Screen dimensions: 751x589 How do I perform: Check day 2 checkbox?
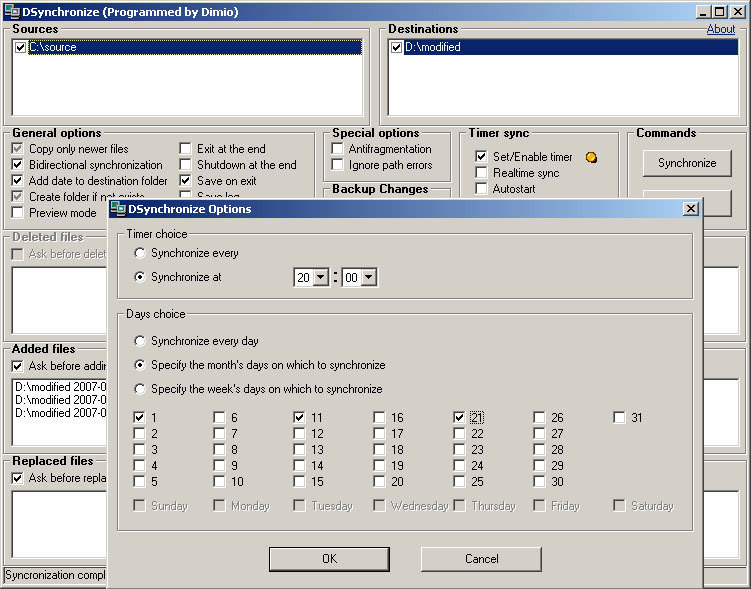[139, 434]
